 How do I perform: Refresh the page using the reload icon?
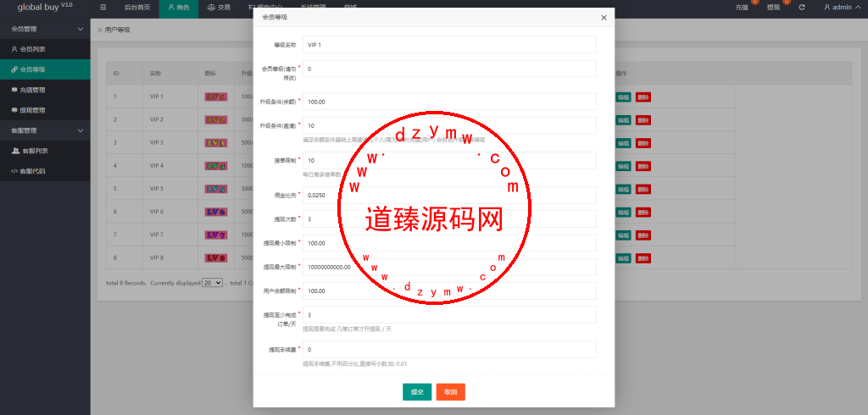(802, 7)
